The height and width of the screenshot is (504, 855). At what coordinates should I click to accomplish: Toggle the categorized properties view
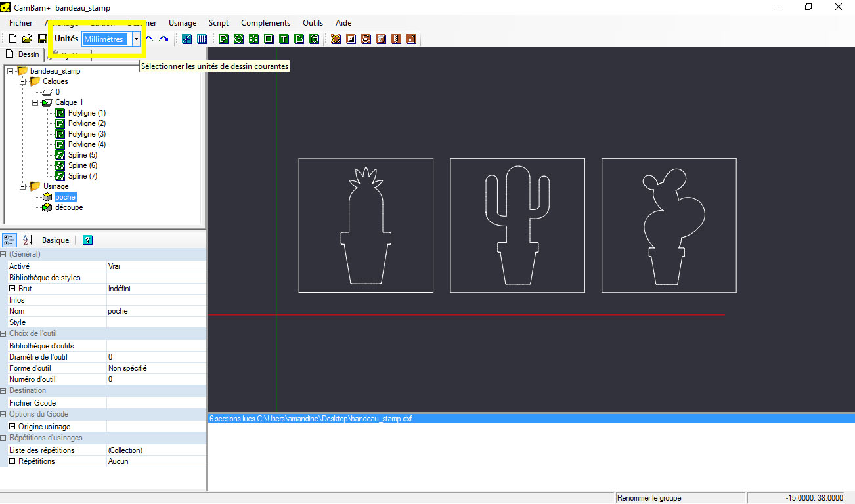tap(10, 240)
